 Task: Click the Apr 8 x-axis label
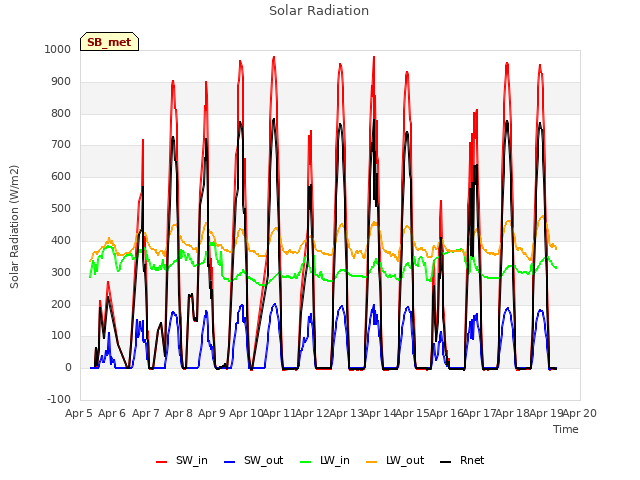(x=179, y=413)
